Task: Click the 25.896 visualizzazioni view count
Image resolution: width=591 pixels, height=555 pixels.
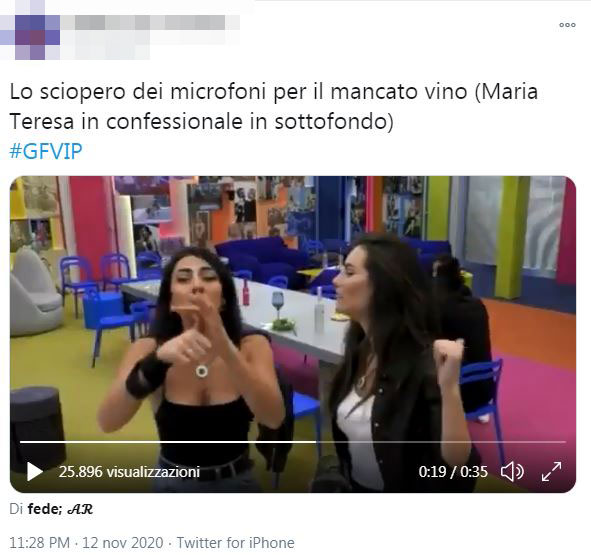Action: (129, 472)
